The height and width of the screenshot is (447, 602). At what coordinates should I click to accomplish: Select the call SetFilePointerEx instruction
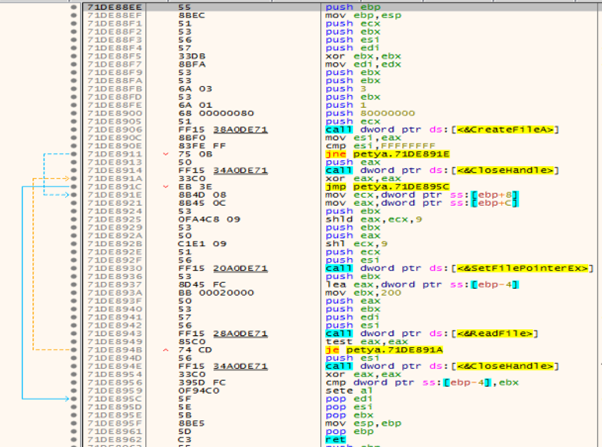tap(459, 268)
